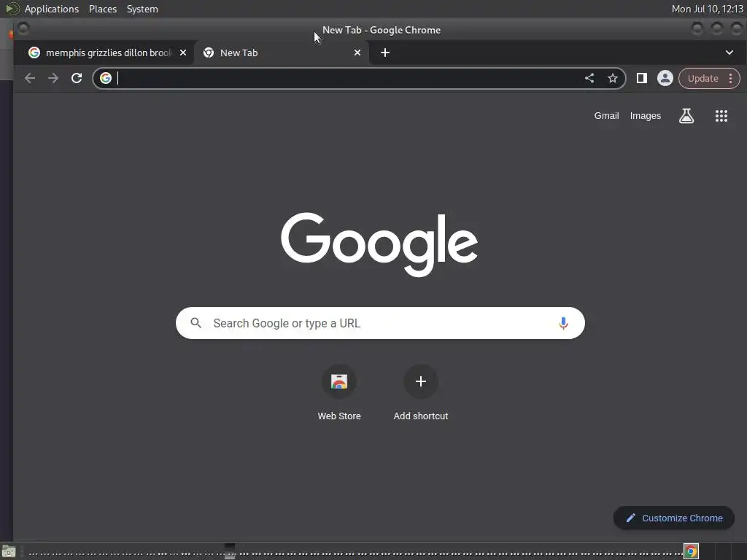Viewport: 747px width, 560px height.
Task: Click pencil icon on Customize Chrome
Action: coord(631,518)
